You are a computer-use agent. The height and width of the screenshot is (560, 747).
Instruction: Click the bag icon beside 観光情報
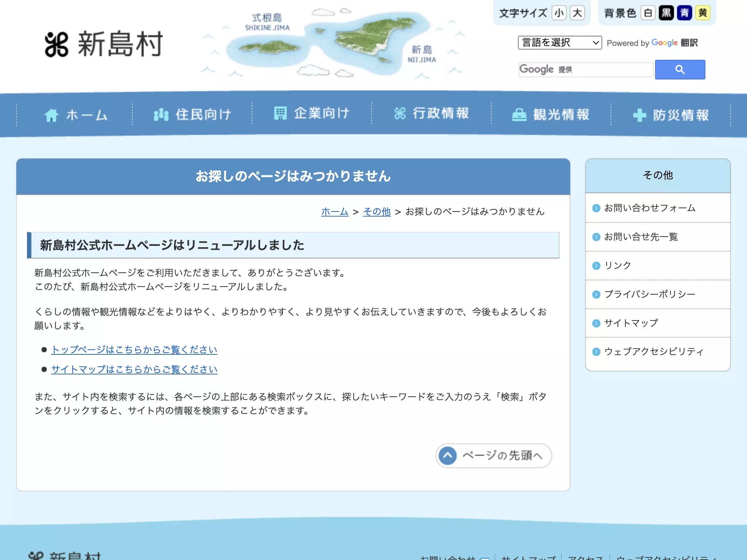click(x=519, y=114)
